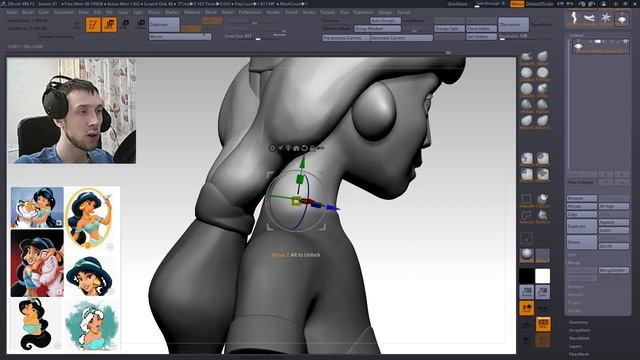Open the Zplugin menu
640x360 pixels.
385,12
